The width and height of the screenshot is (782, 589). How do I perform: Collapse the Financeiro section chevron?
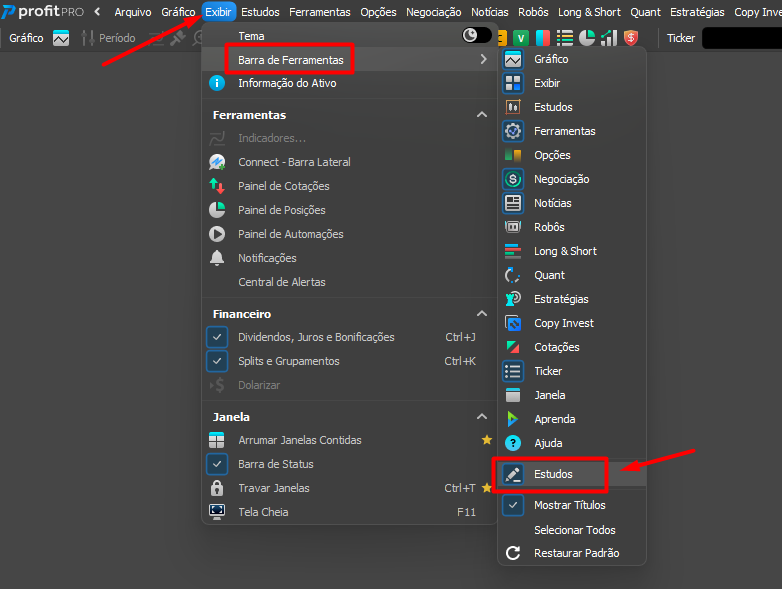(482, 314)
